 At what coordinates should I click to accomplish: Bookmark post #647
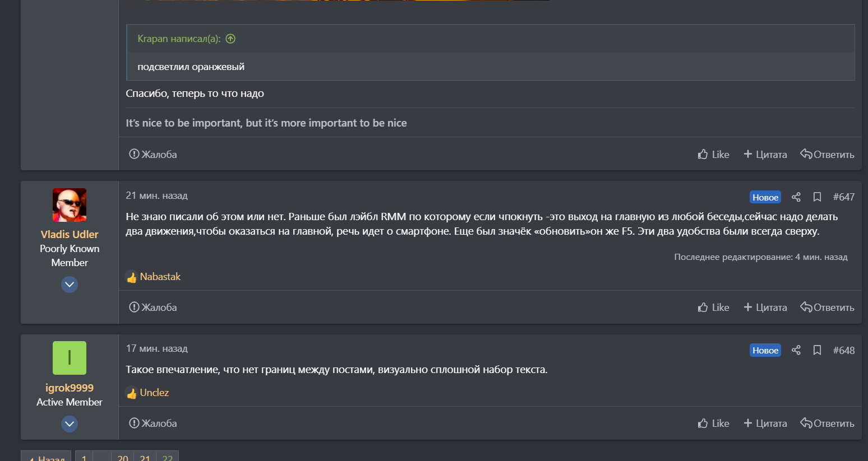click(817, 197)
